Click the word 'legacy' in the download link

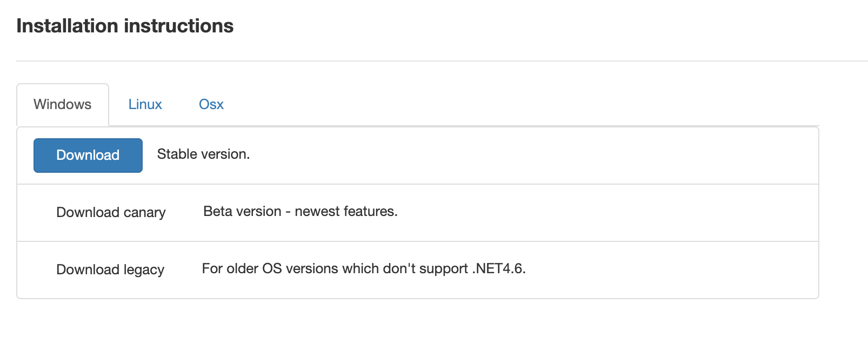coord(144,270)
